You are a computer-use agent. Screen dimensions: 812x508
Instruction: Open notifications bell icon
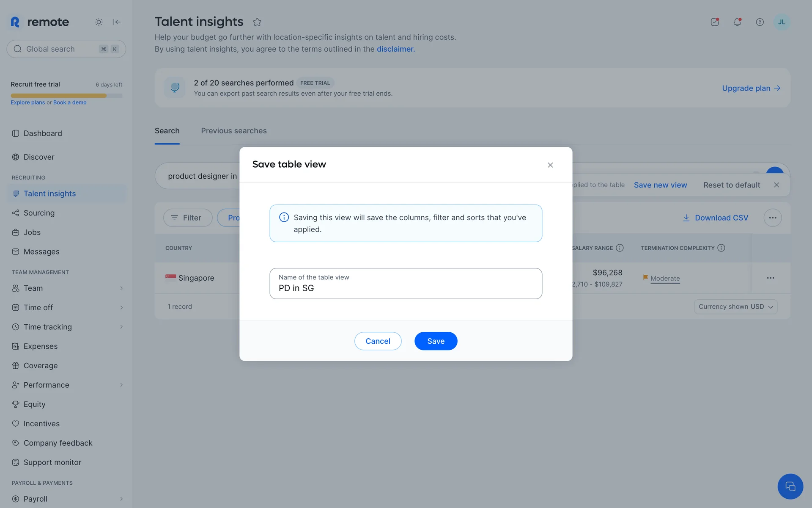tap(737, 22)
